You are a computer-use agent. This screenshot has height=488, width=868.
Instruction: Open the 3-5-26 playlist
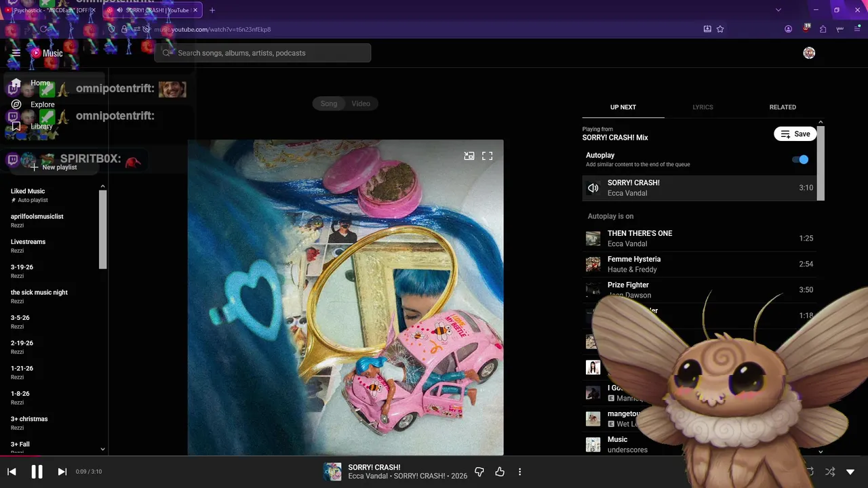(51, 322)
